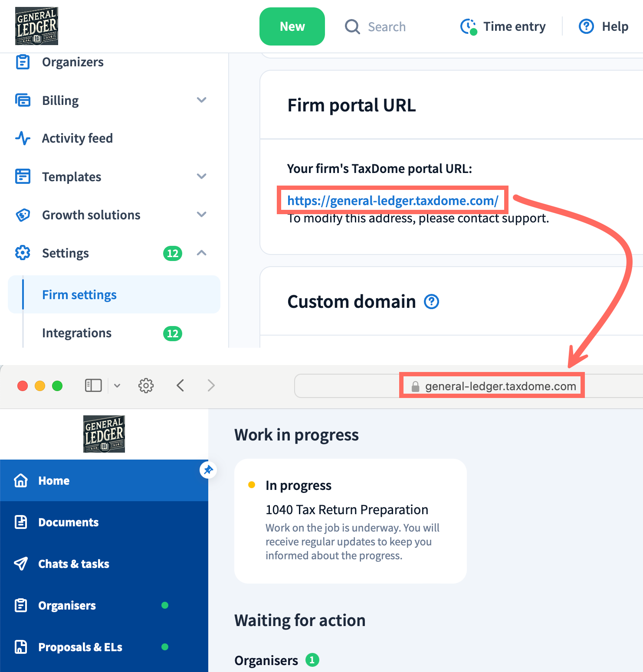The width and height of the screenshot is (643, 672).
Task: Open Integrations in the sidebar
Action: point(77,333)
